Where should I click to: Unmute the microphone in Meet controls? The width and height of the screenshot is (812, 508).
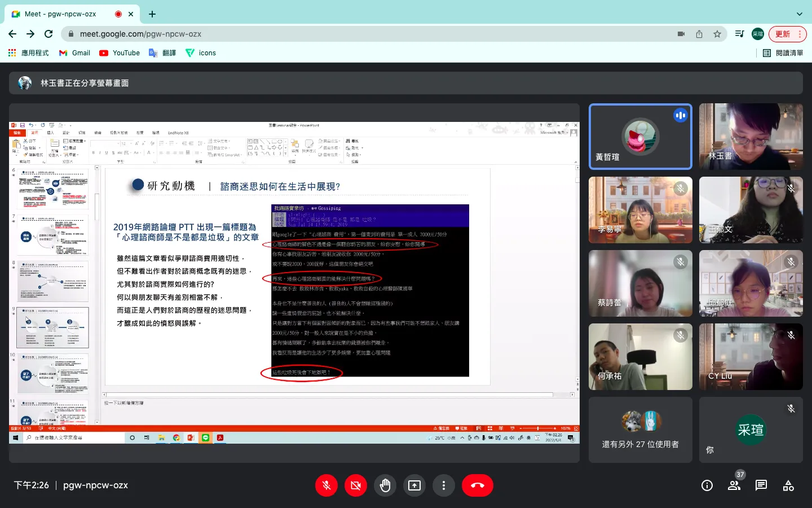click(326, 485)
